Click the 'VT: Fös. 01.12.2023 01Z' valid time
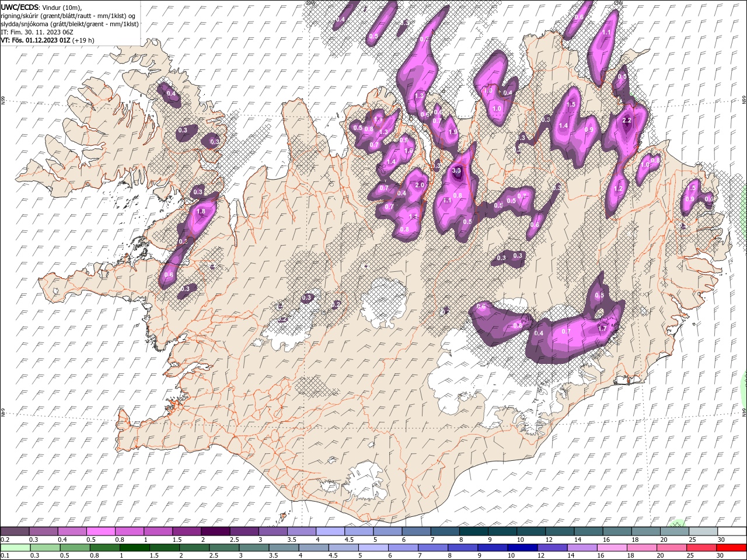 36,40
